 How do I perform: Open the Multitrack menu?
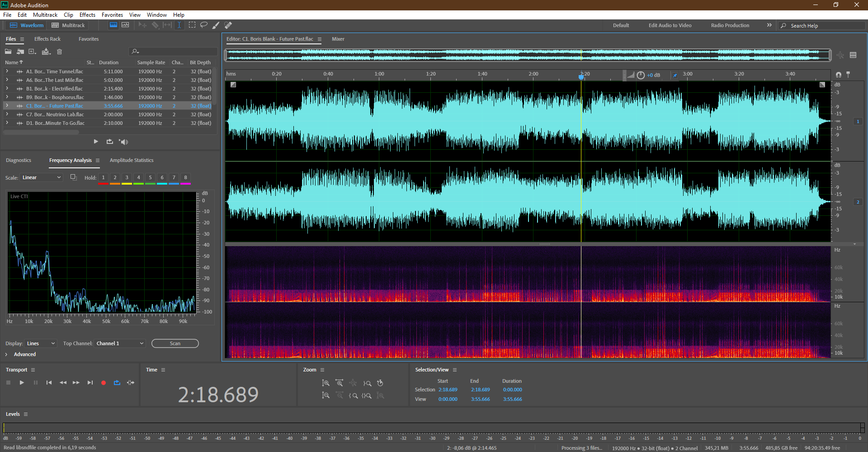point(45,15)
